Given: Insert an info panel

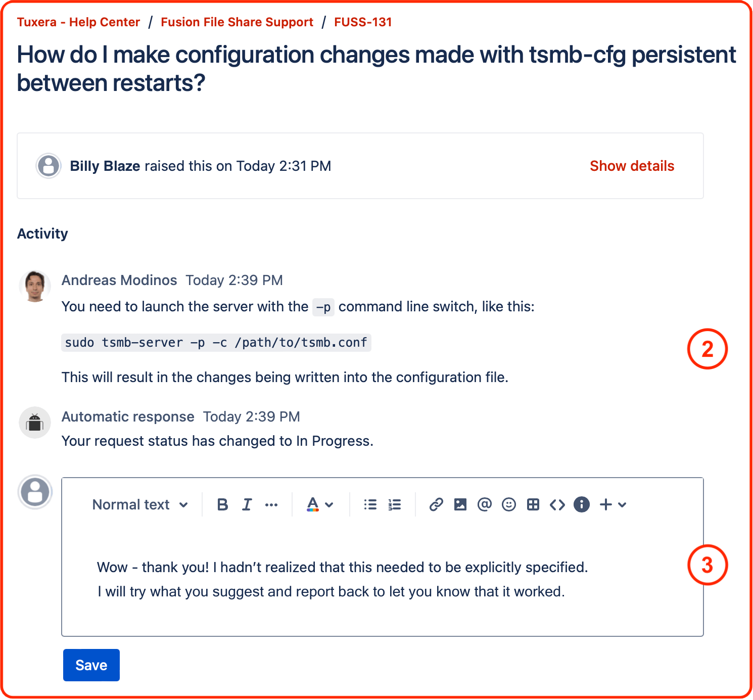Looking at the screenshot, I should pos(581,504).
